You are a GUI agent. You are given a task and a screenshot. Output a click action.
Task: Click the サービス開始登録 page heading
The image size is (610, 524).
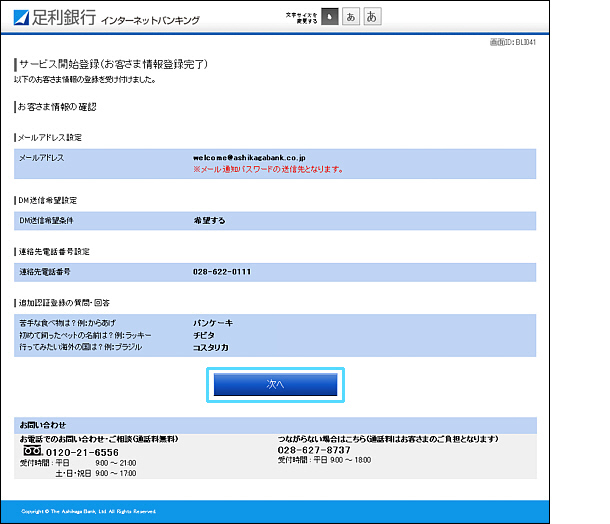coord(113,64)
